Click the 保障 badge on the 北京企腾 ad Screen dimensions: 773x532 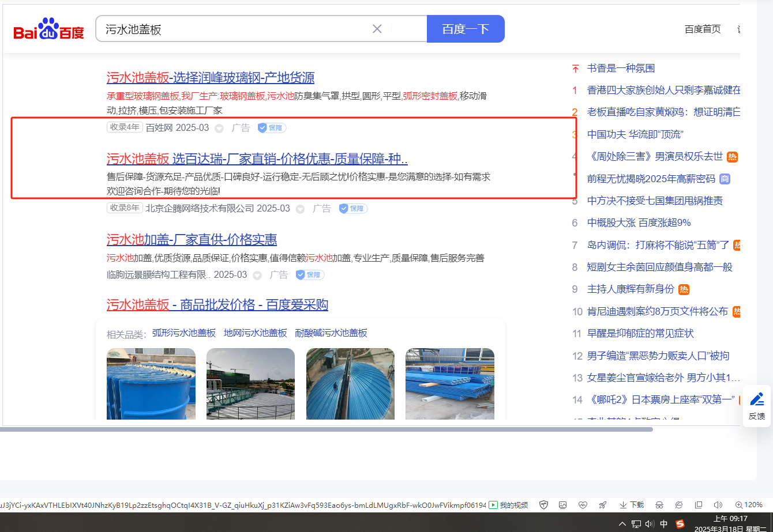click(x=353, y=208)
